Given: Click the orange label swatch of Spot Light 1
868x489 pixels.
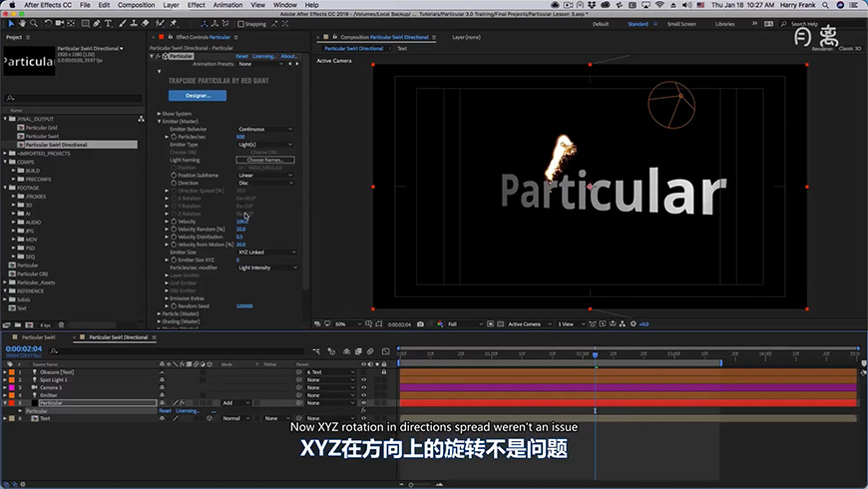Looking at the screenshot, I should click(x=12, y=380).
